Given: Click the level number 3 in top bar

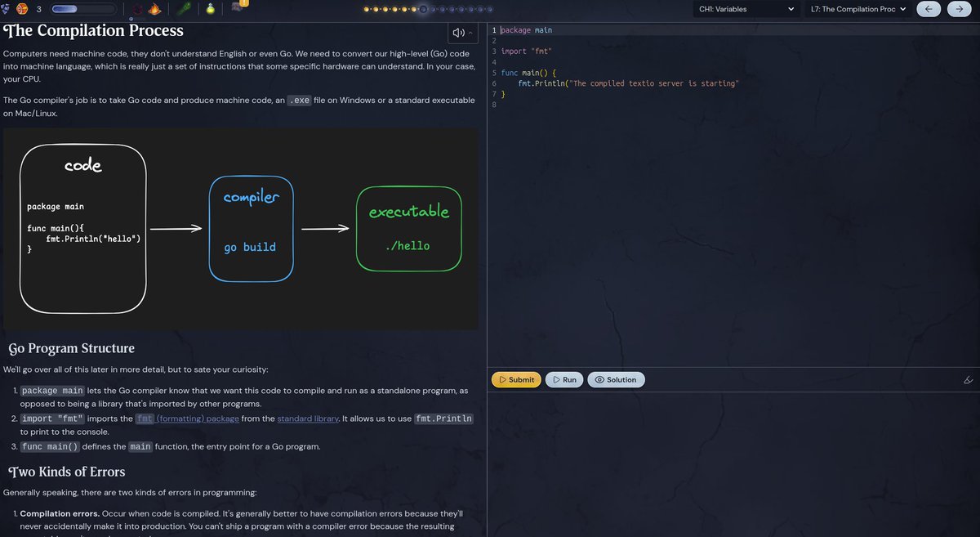Looking at the screenshot, I should coord(38,9).
